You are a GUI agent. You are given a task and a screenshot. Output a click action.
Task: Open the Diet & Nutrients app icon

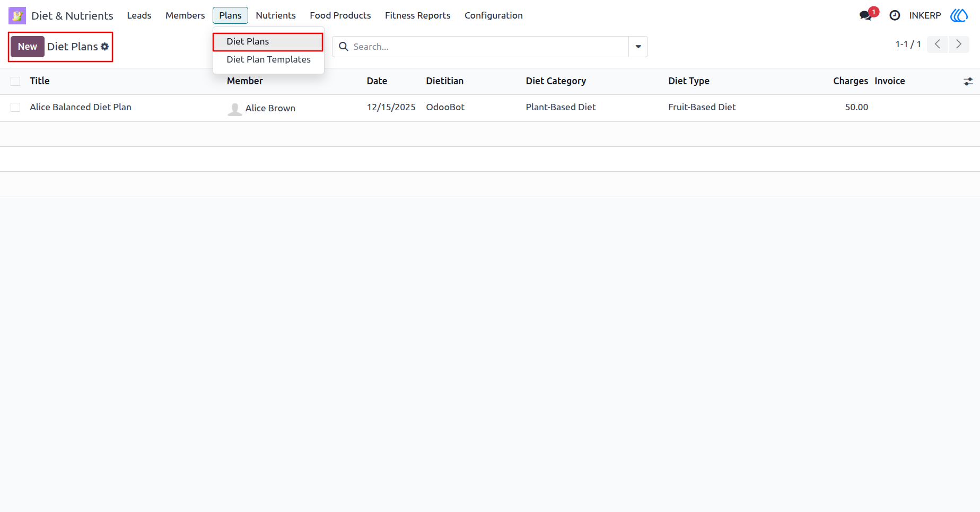pyautogui.click(x=17, y=15)
